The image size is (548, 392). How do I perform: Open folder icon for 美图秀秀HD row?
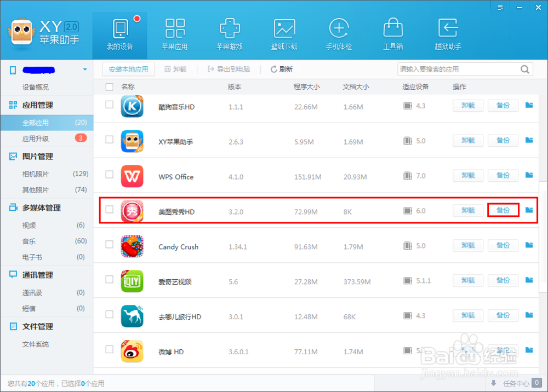coord(529,210)
